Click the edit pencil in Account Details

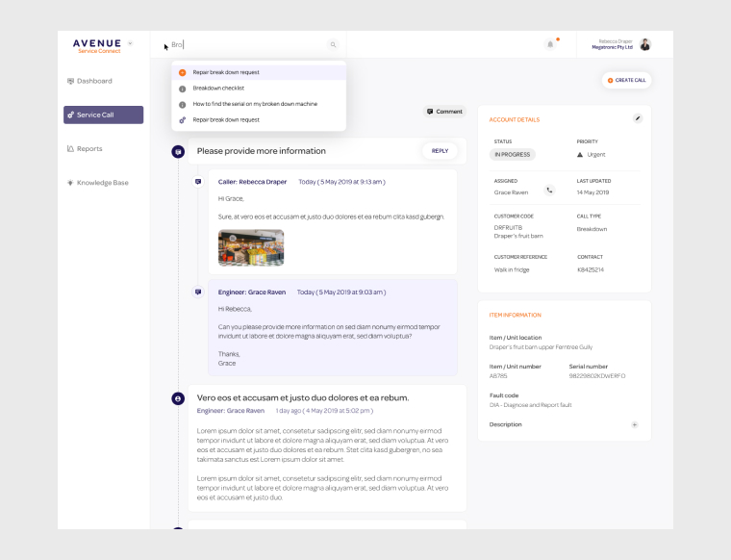coord(637,118)
